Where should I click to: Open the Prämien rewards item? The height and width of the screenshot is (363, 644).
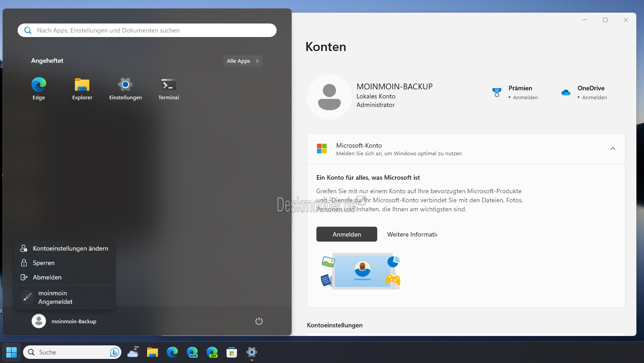tap(515, 93)
